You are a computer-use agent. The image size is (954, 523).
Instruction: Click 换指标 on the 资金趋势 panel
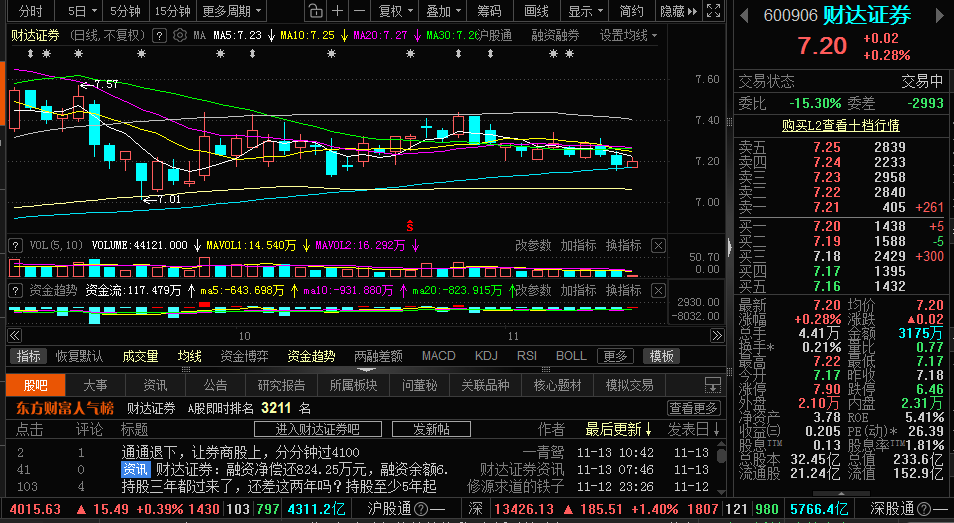click(624, 291)
